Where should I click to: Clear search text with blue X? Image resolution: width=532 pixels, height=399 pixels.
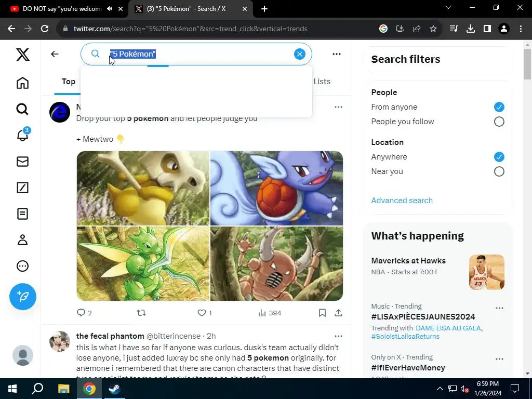300,54
